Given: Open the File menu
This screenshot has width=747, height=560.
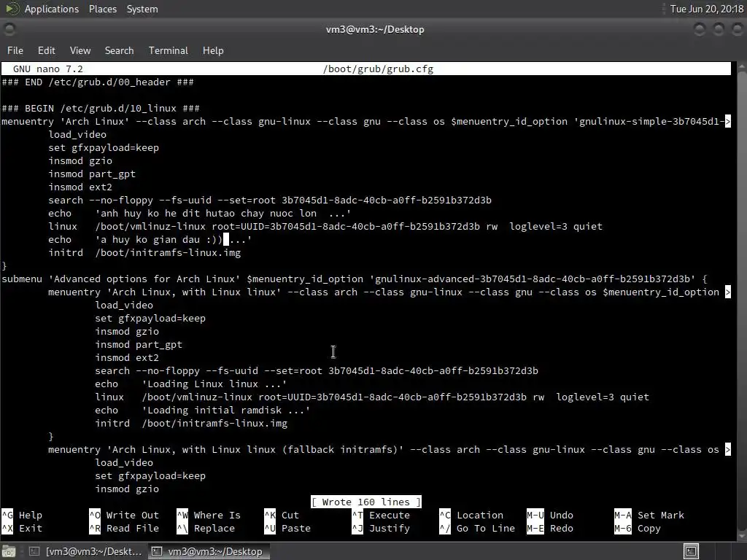Looking at the screenshot, I should coord(15,50).
